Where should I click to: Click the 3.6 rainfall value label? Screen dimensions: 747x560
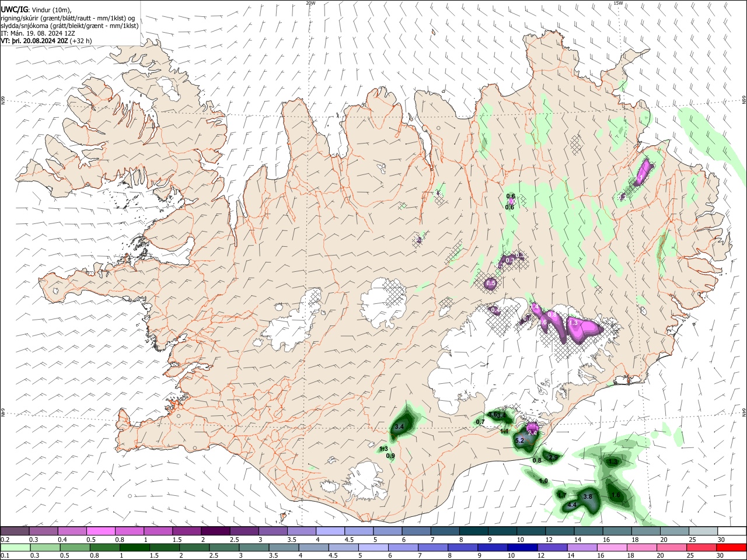click(x=493, y=415)
